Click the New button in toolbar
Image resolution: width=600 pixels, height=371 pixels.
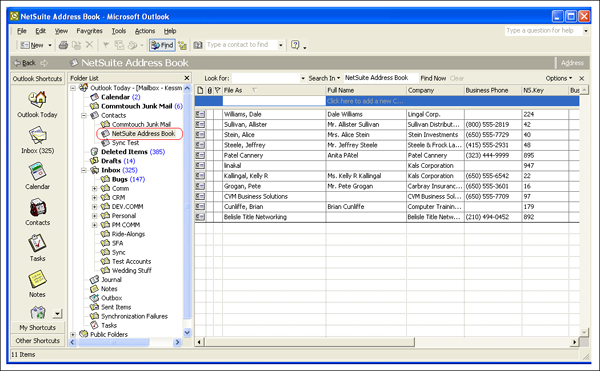(31, 45)
